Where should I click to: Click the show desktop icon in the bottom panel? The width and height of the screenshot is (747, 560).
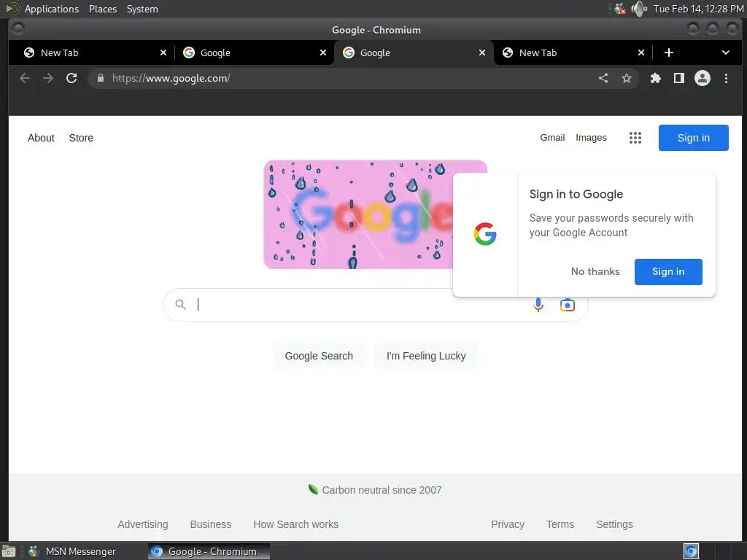coord(8,551)
